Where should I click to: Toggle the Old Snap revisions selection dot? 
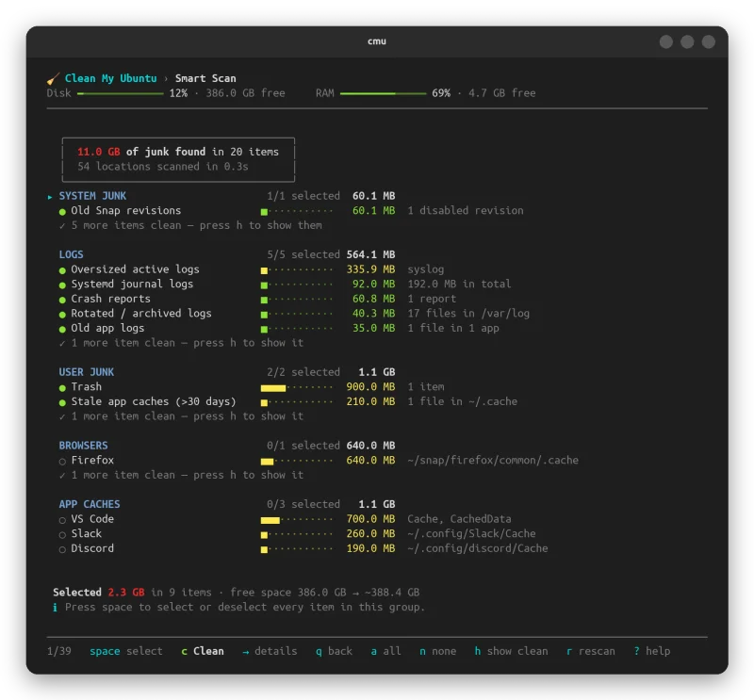point(62,212)
